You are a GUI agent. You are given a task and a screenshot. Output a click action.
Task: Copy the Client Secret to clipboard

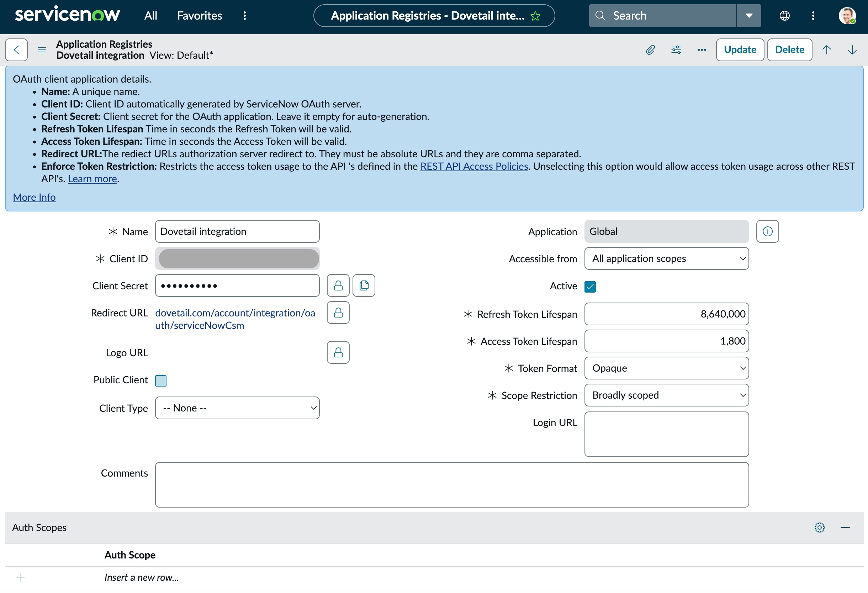click(x=364, y=286)
